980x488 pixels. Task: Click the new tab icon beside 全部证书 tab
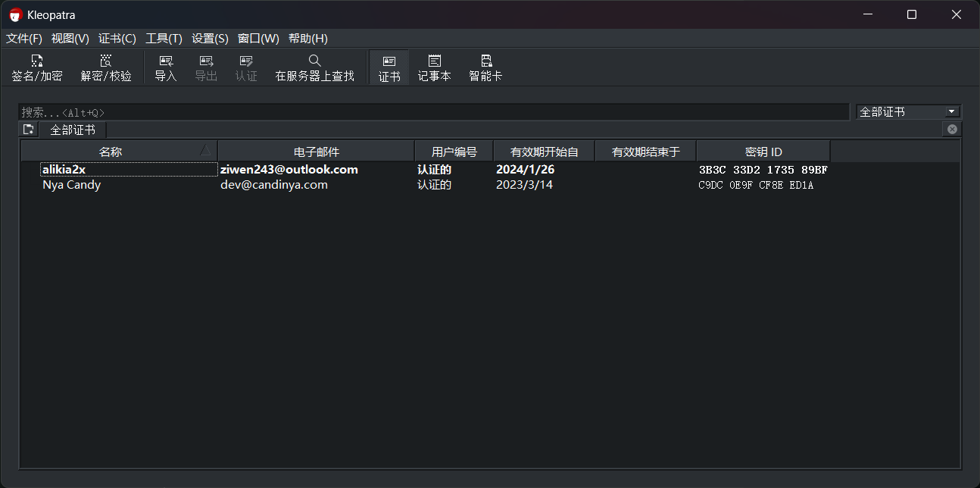29,130
